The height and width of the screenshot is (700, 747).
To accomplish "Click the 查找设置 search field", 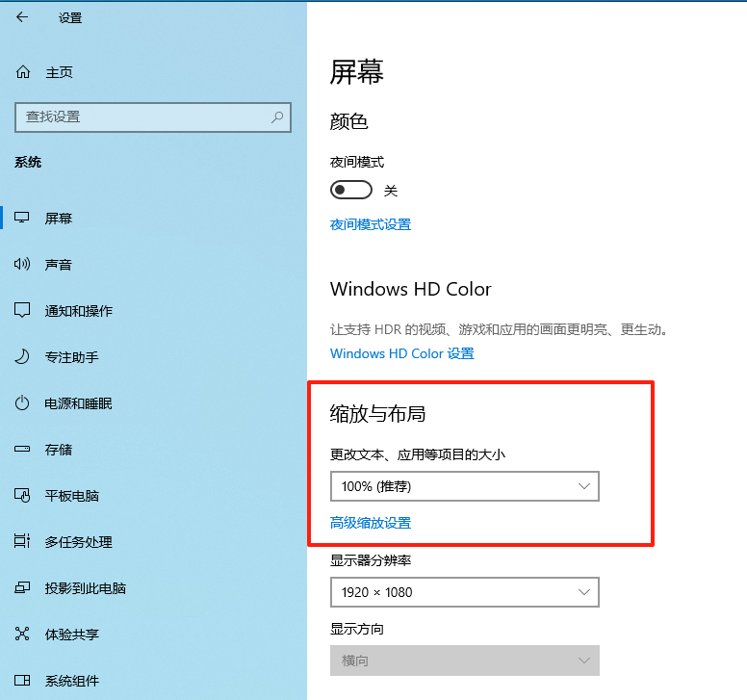I will click(x=153, y=117).
